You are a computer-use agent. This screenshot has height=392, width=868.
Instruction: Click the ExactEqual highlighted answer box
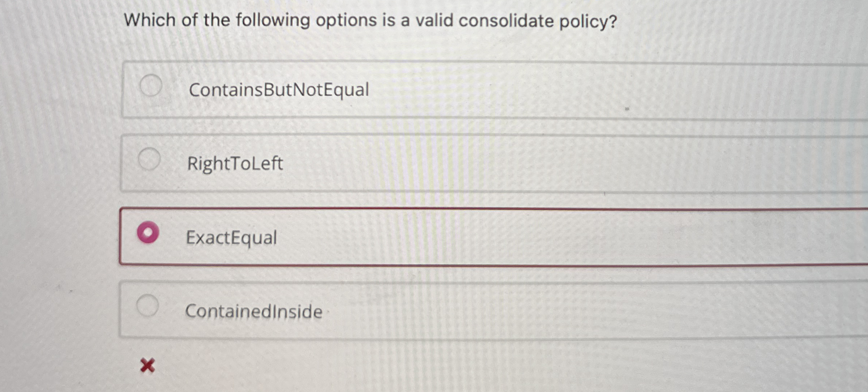435,236
